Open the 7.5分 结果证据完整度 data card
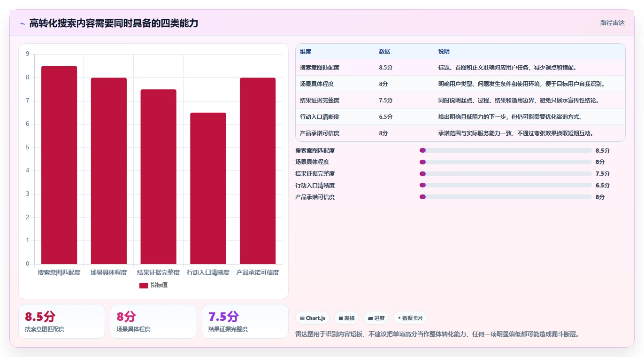Image resolution: width=644 pixels, height=357 pixels. pos(245,321)
